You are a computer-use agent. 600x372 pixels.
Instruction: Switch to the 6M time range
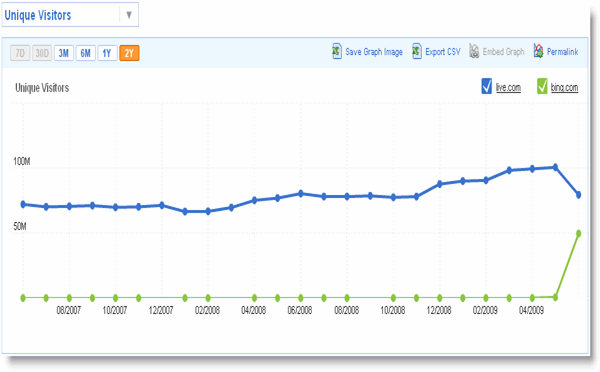point(85,53)
